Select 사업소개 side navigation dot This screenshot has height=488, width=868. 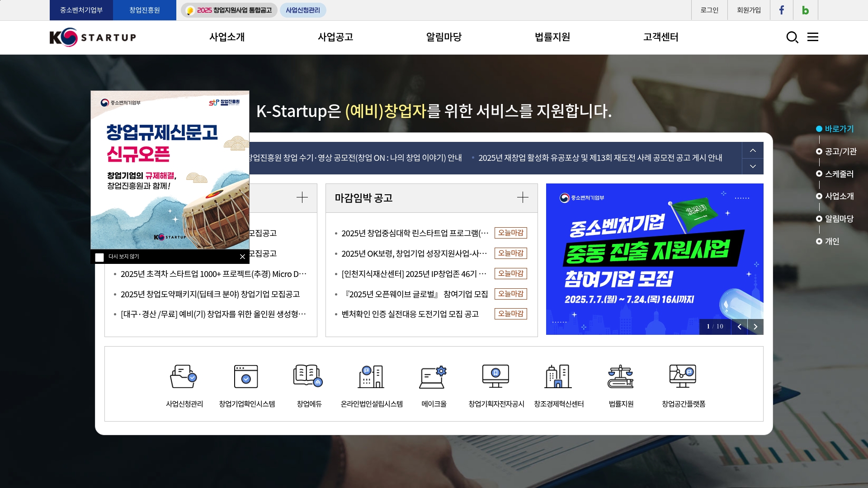819,196
